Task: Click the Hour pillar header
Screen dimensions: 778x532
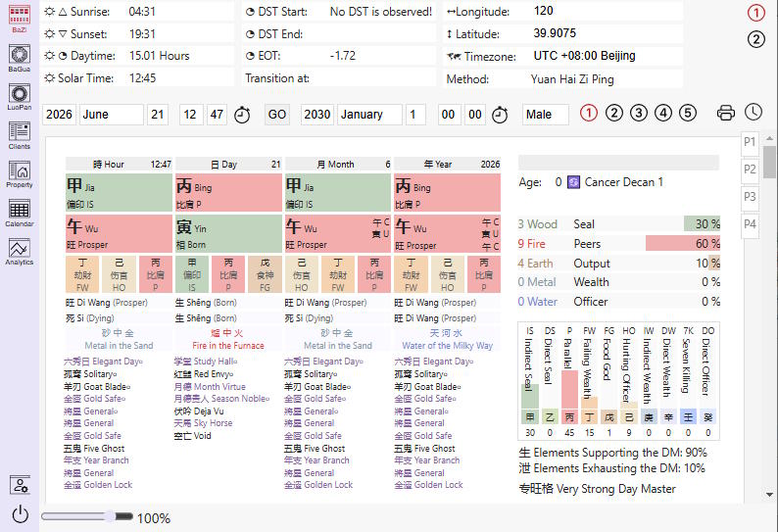Action: click(x=120, y=165)
